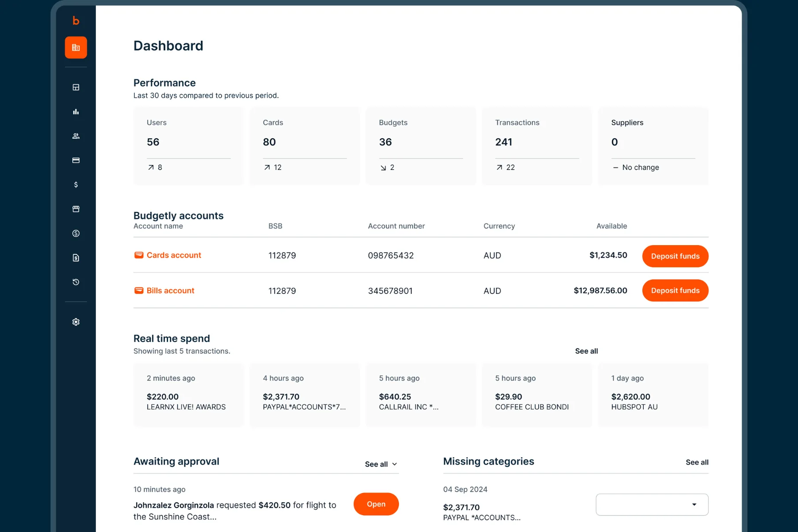Open the bar chart analytics sidebar icon
798x532 pixels.
[76, 112]
